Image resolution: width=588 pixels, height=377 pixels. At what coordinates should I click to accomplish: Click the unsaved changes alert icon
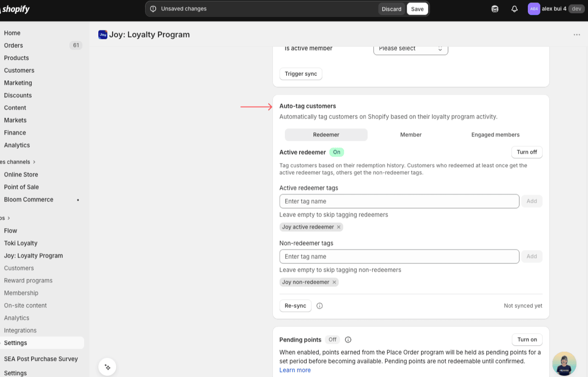pos(153,9)
